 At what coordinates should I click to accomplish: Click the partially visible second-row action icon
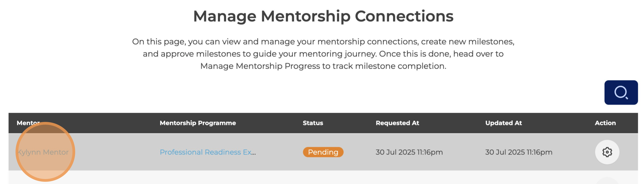click(607, 181)
